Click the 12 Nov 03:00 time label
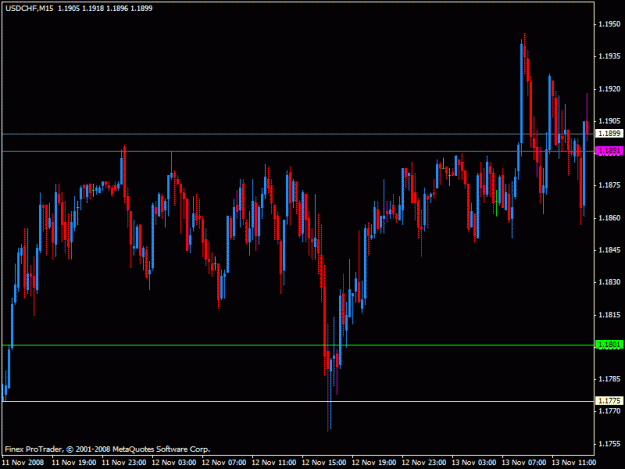This screenshot has height=469, width=625. [x=174, y=463]
